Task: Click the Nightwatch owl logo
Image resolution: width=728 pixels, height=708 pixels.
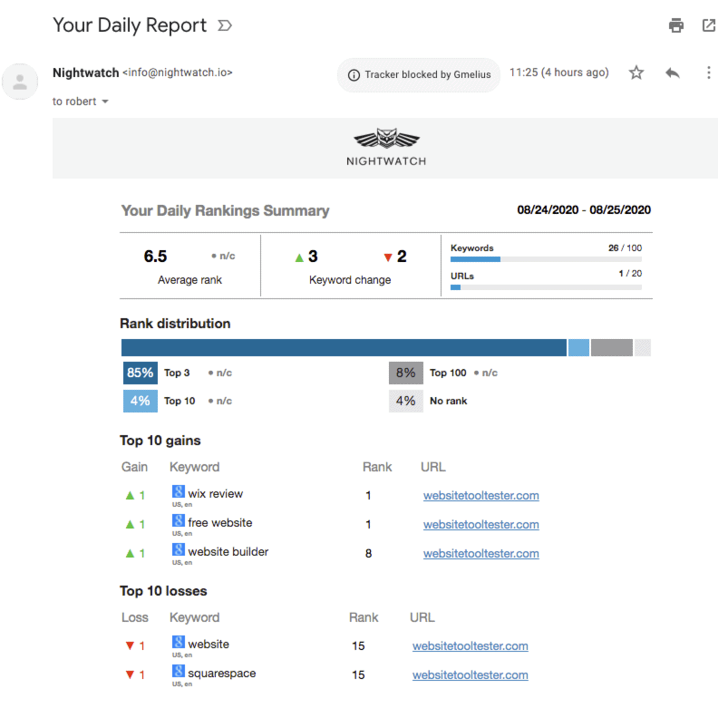Action: [387, 139]
